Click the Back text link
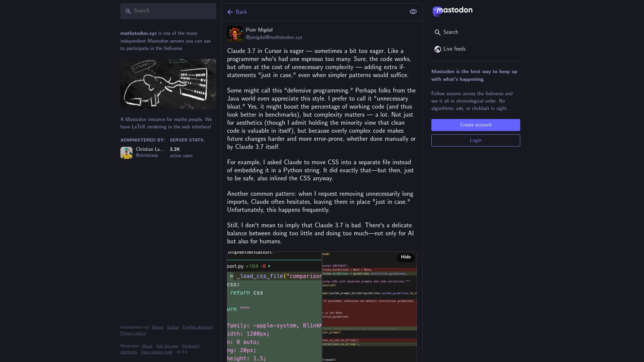Screen dimensions: 644x362 coord(241,12)
